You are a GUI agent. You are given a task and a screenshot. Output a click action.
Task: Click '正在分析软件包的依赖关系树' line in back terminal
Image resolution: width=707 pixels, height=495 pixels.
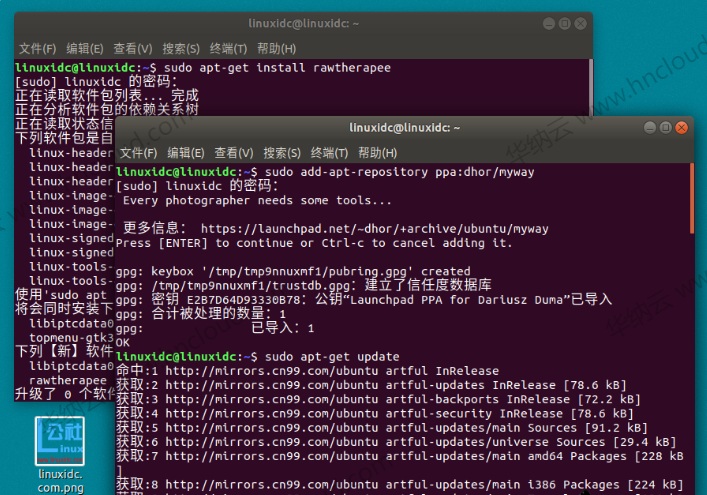(107, 110)
